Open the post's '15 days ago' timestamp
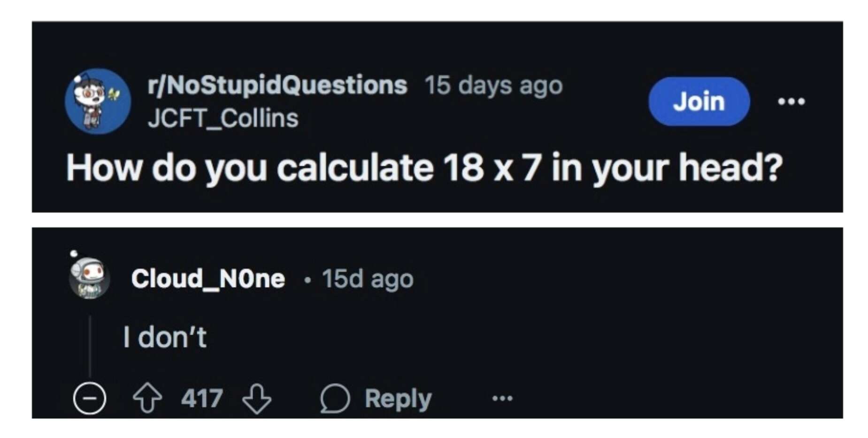868x438 pixels. click(x=493, y=86)
